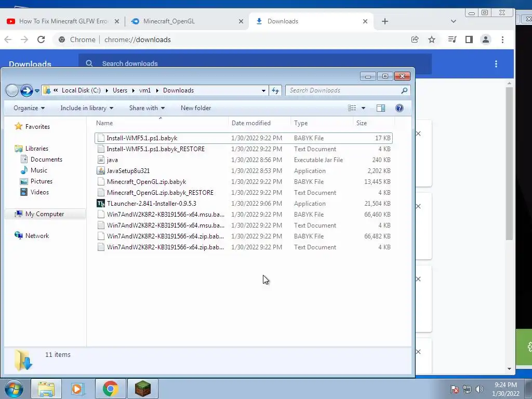Open Chrome profile avatar
The height and width of the screenshot is (399, 532).
(486, 39)
